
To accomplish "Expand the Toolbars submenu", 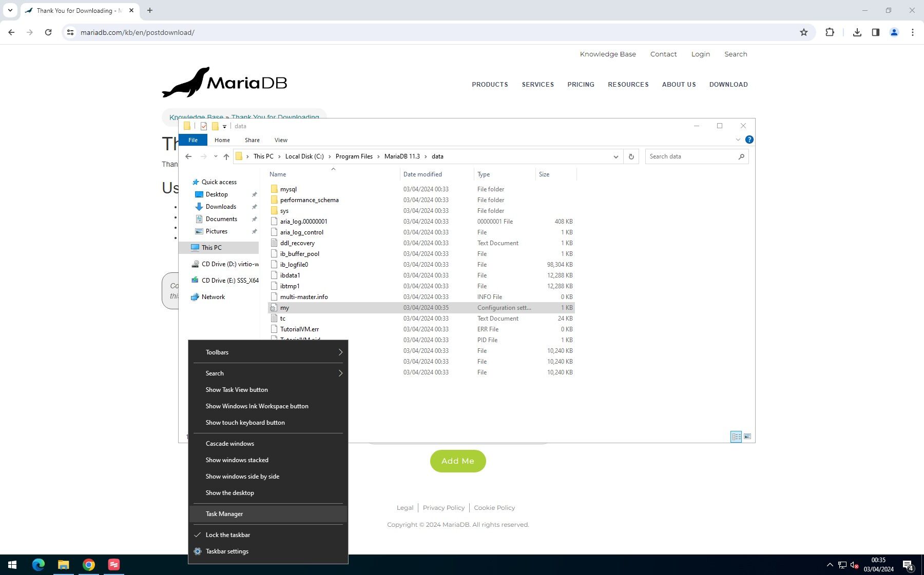I will pos(268,352).
